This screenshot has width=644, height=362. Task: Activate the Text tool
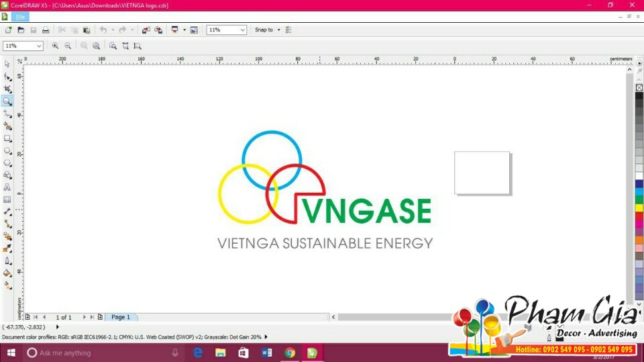click(x=7, y=187)
